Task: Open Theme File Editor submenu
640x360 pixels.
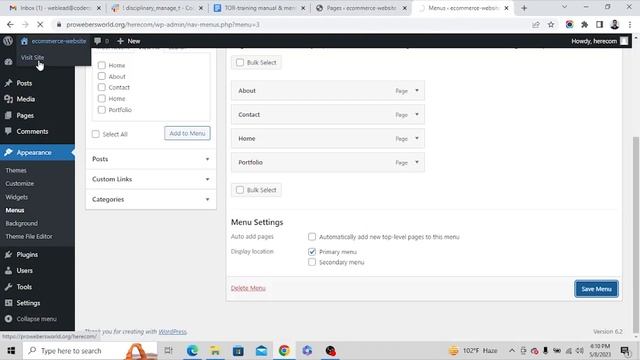Action: pyautogui.click(x=29, y=236)
